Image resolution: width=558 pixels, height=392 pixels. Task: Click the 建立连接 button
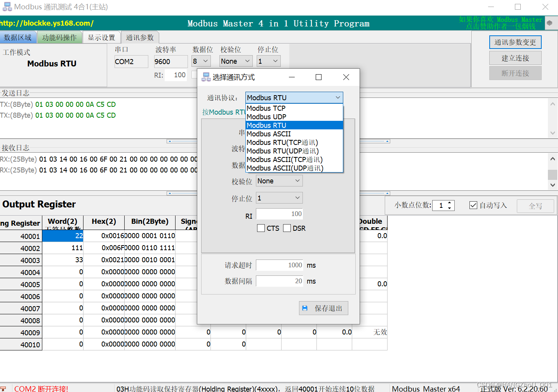515,57
